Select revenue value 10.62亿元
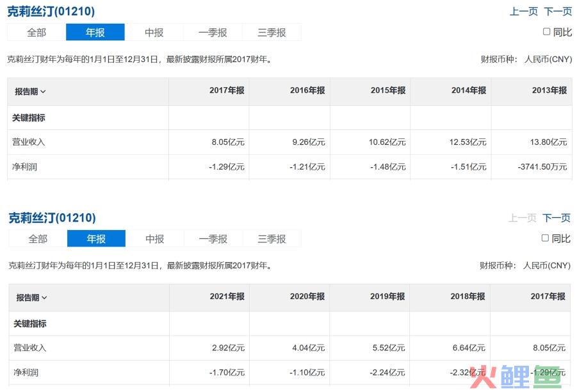 (387, 142)
